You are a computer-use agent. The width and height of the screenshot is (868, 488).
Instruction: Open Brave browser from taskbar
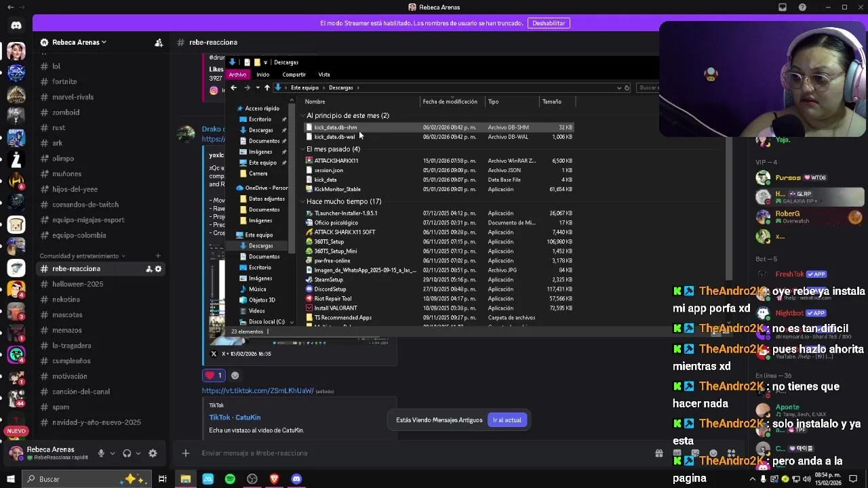pyautogui.click(x=274, y=479)
